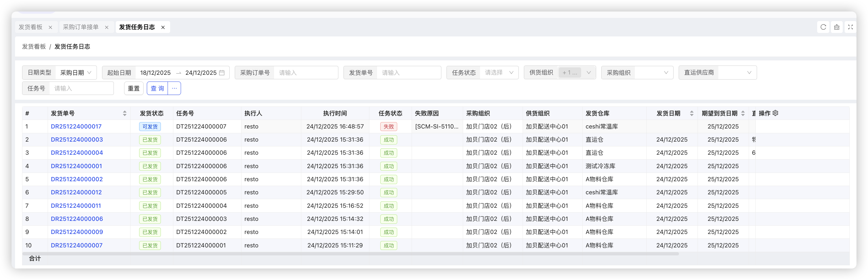Close the 采购订单接单 tab

[107, 27]
